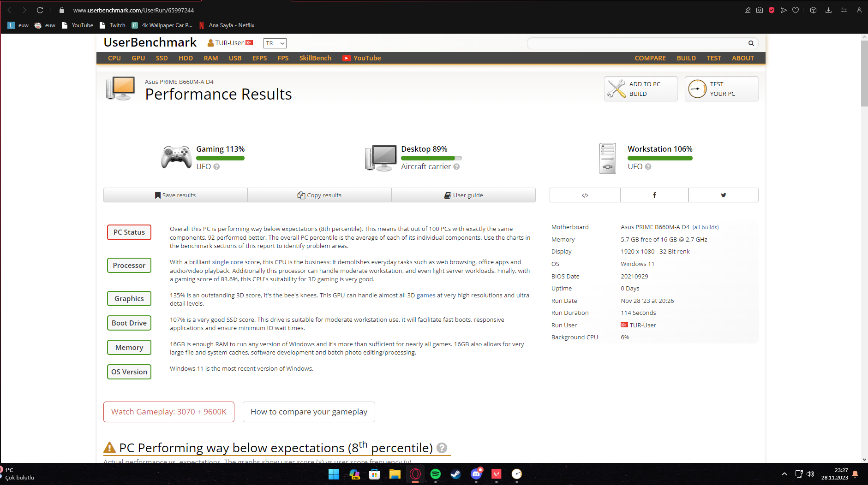The height and width of the screenshot is (485, 868).
Task: Open browser downloads icon
Action: click(x=828, y=10)
